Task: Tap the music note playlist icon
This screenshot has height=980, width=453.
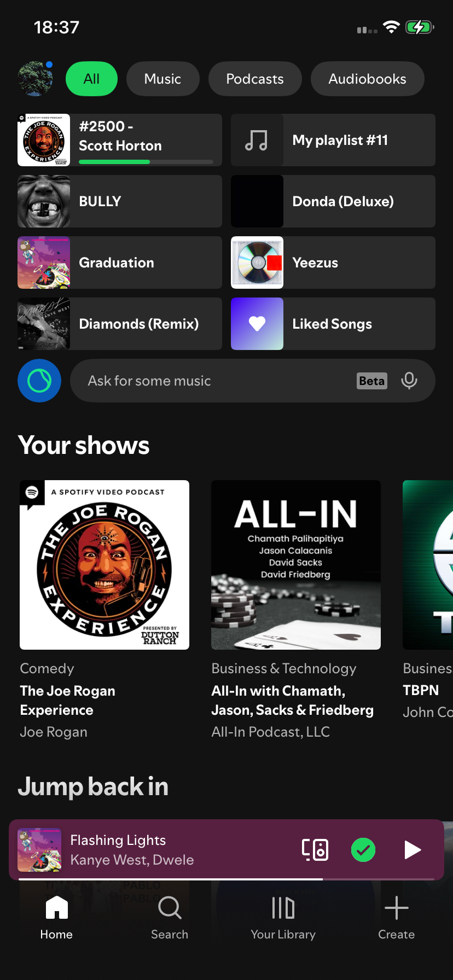Action: point(257,140)
